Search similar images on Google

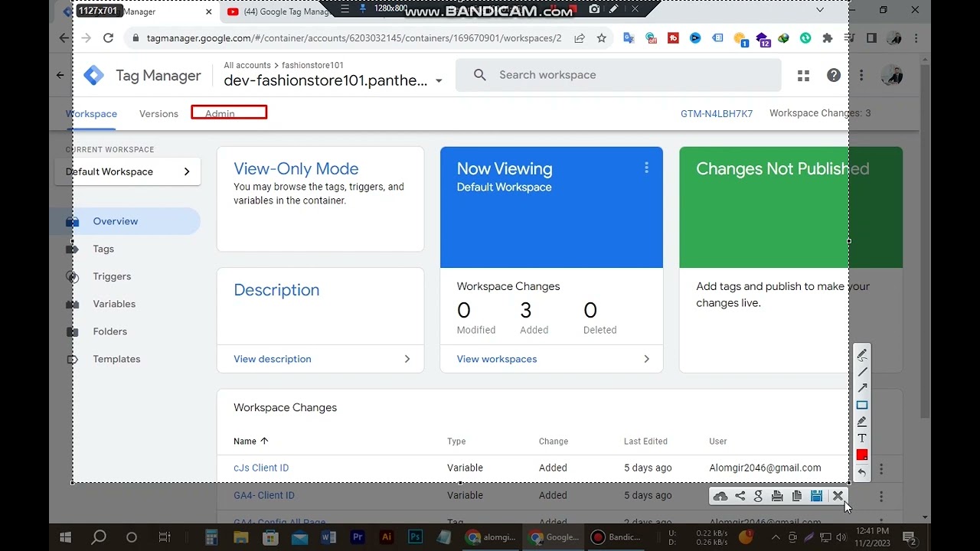coord(758,496)
